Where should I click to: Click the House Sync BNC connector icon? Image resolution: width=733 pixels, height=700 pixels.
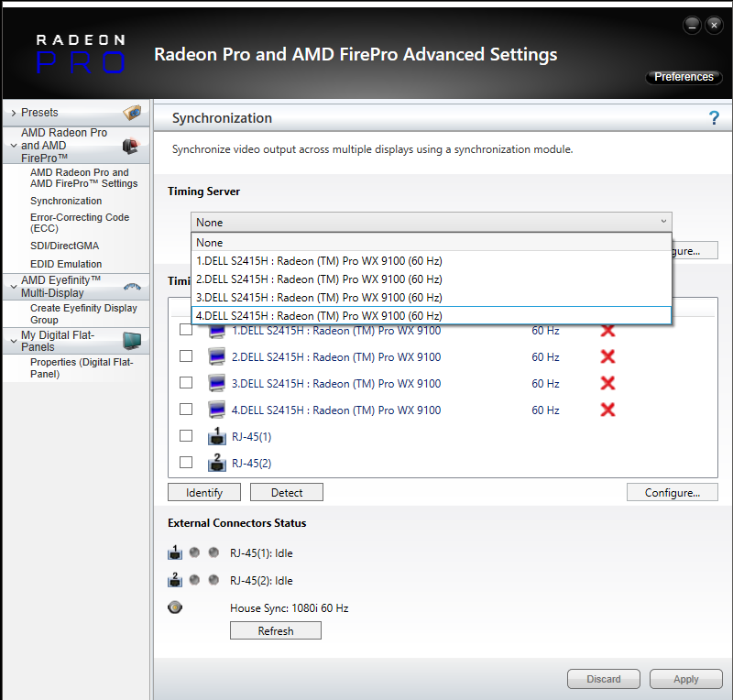[175, 607]
